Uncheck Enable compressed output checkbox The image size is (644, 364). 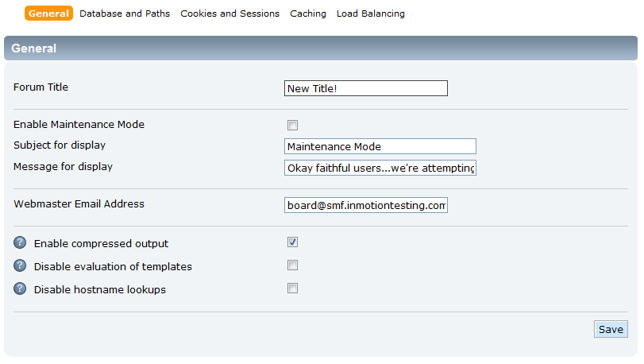(x=292, y=242)
